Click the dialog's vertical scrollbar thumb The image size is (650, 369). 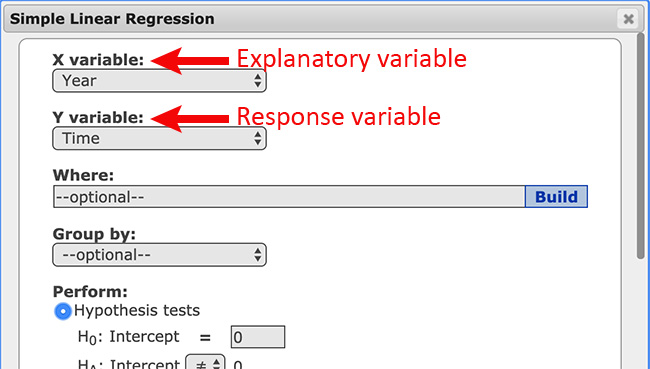click(x=642, y=145)
